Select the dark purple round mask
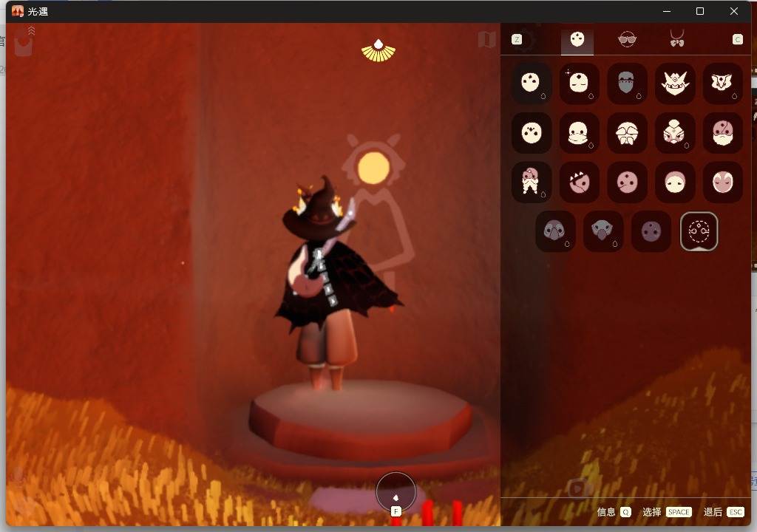 [x=651, y=231]
